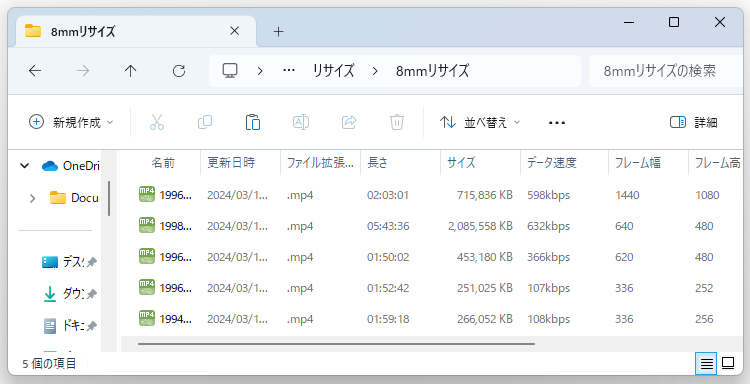Open the address bar ellipsis menu
The height and width of the screenshot is (384, 750).
coord(289,71)
